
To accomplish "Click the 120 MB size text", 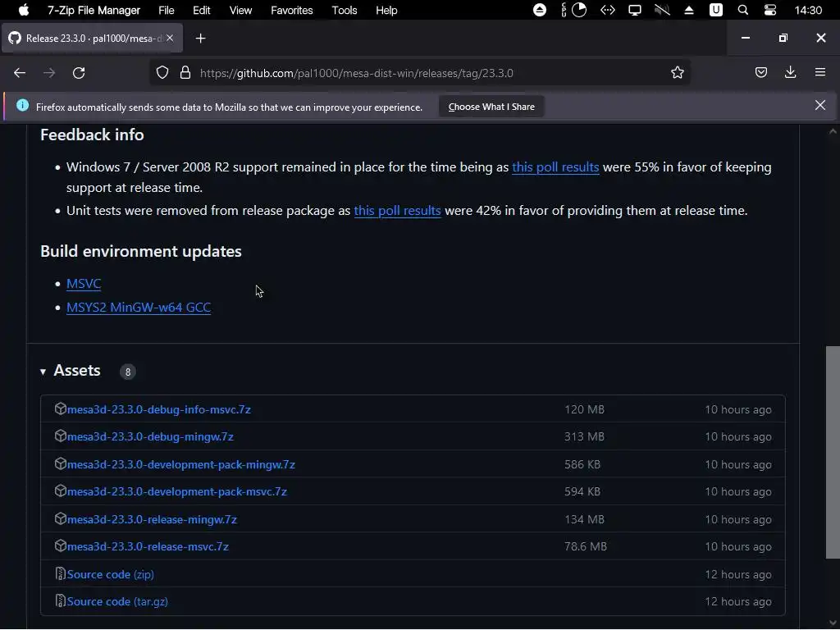I will [x=584, y=410].
